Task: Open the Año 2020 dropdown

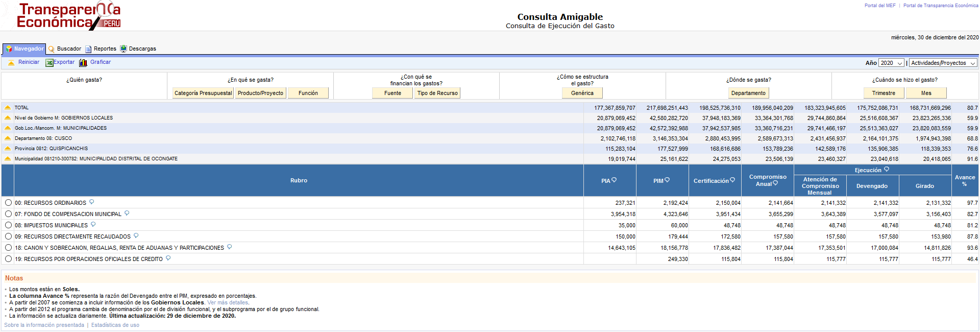Action: (x=891, y=63)
